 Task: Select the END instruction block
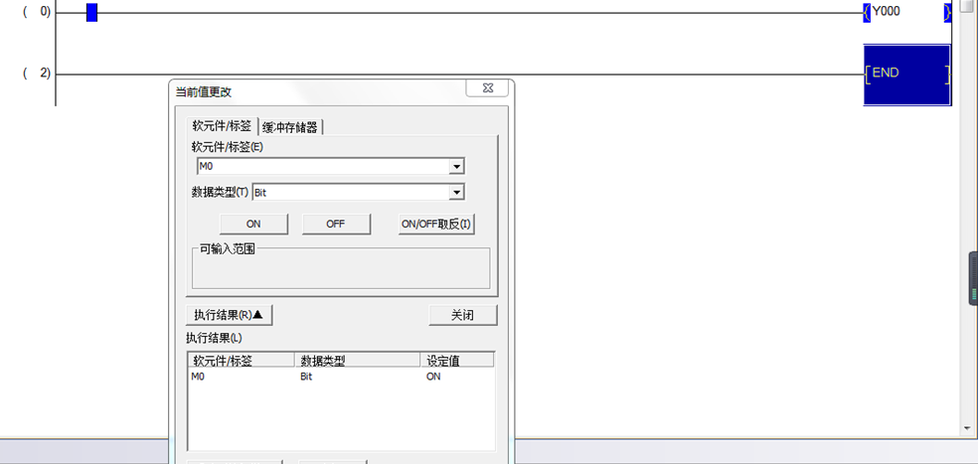click(x=906, y=74)
